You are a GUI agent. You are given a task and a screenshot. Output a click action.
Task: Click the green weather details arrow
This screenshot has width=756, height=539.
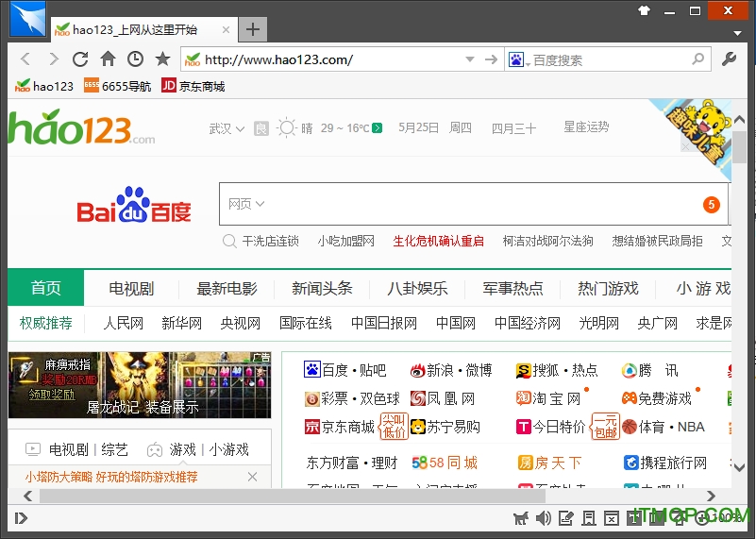click(x=378, y=127)
